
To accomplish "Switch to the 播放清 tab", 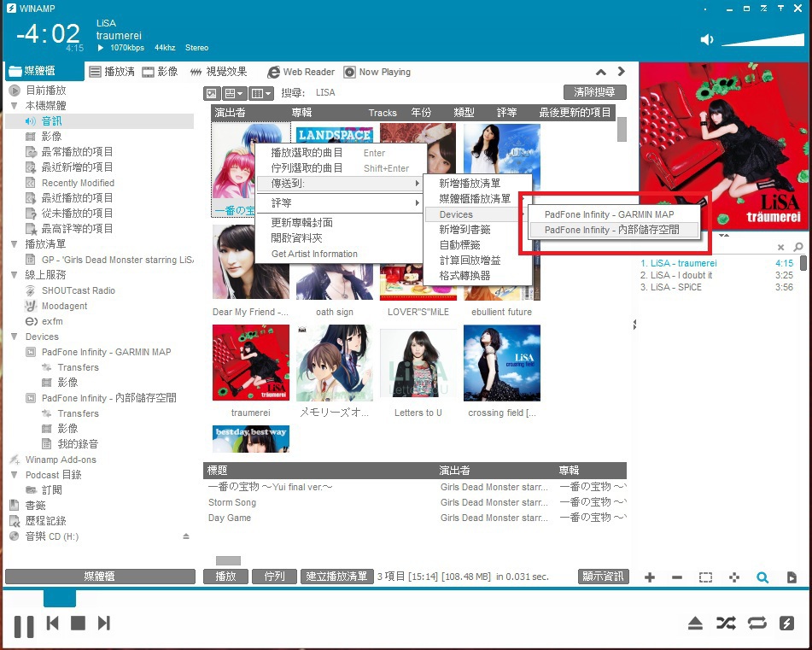I will click(112, 72).
